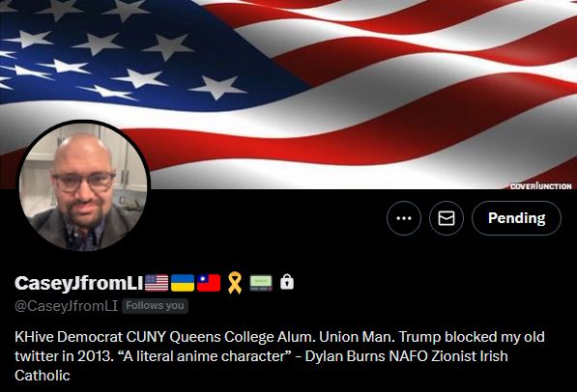
Task: Click the US flag emoji beside name
Action: (157, 283)
